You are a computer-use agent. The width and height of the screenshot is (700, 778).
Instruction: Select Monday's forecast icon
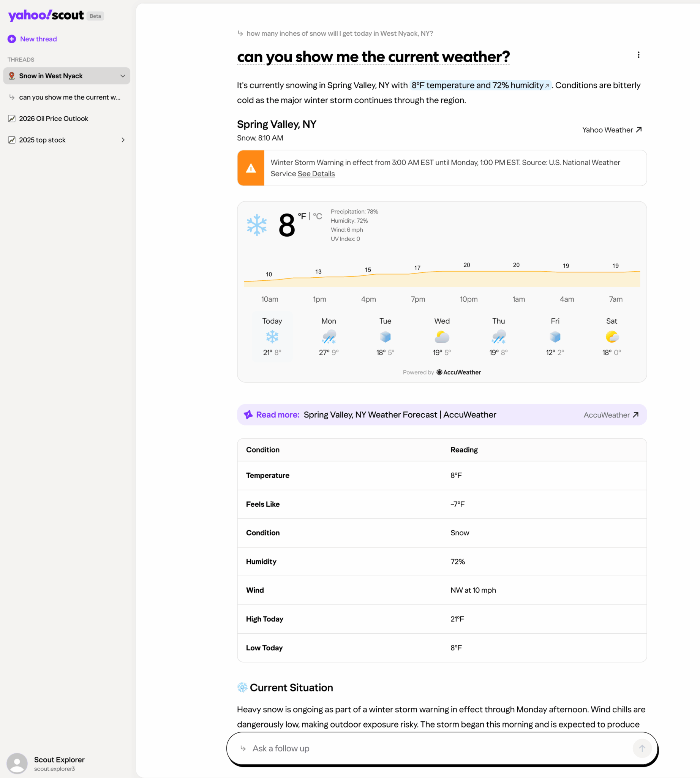329,337
